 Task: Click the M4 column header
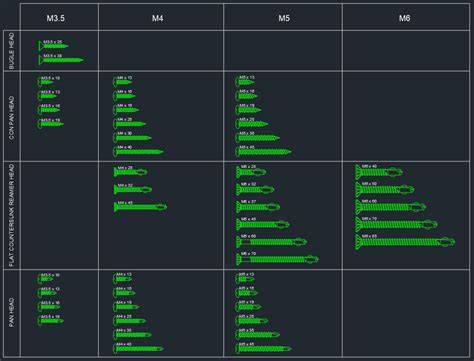pos(157,18)
